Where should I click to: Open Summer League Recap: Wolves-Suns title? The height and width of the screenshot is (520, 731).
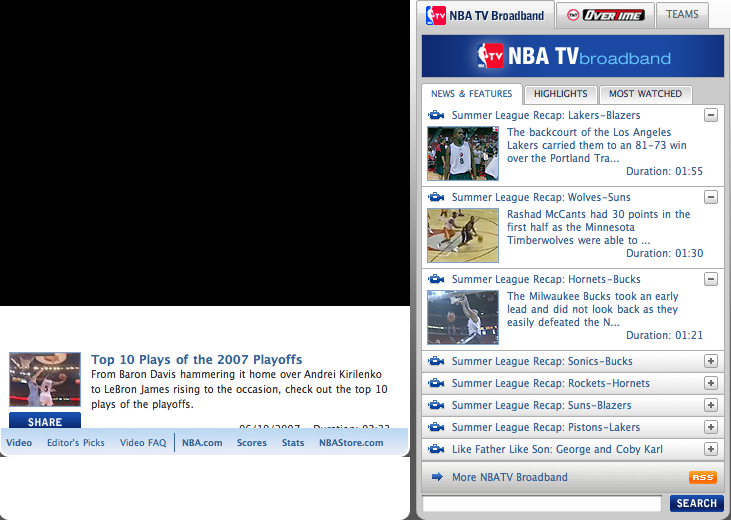(541, 197)
